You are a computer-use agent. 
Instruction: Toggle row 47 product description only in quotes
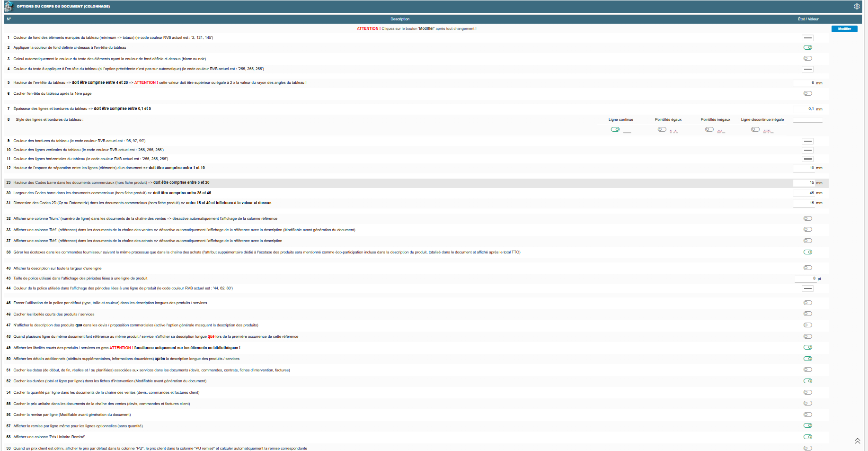coord(808,325)
